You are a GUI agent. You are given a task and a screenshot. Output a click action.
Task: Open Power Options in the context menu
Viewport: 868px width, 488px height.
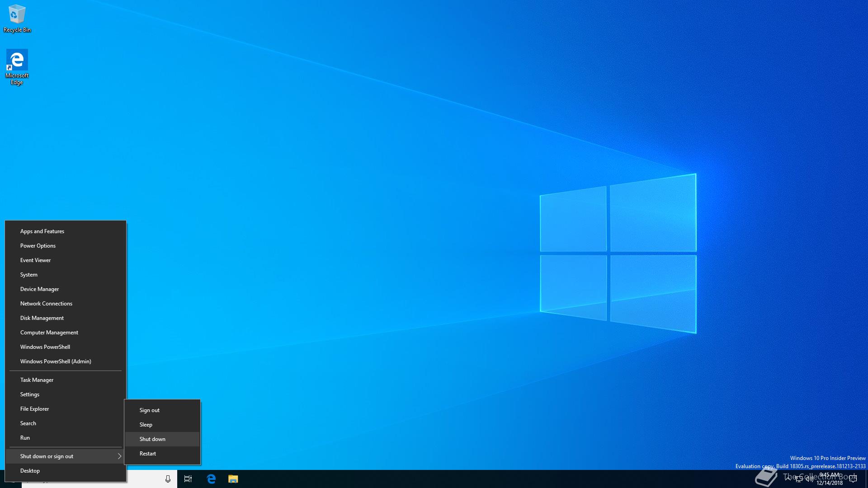66,246
